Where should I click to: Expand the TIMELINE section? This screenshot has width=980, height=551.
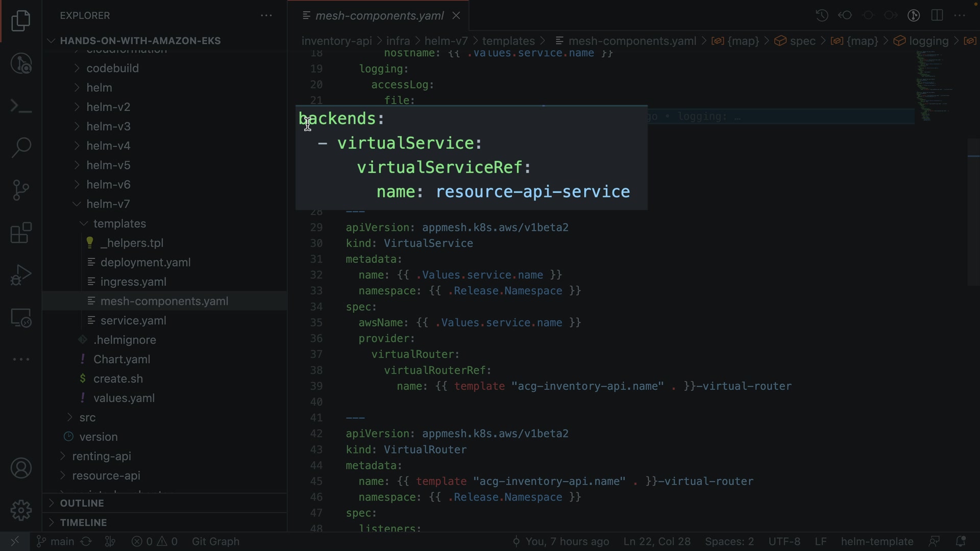coord(83,522)
